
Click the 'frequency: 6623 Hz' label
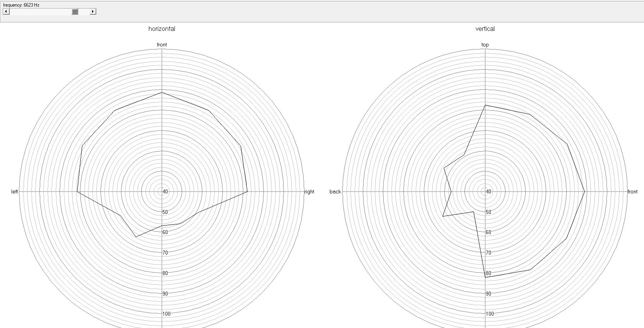coord(21,5)
